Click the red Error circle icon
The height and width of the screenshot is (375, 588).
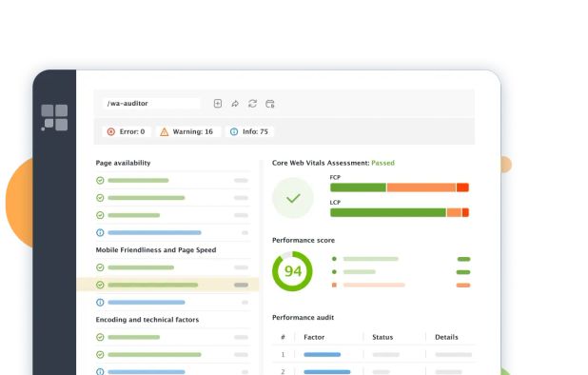pyautogui.click(x=111, y=131)
